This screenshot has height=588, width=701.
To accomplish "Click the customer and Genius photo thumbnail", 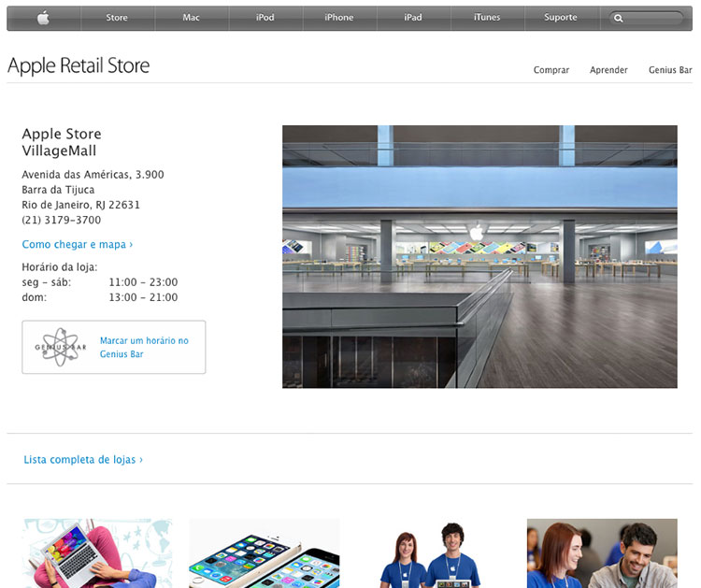I will coord(602,553).
